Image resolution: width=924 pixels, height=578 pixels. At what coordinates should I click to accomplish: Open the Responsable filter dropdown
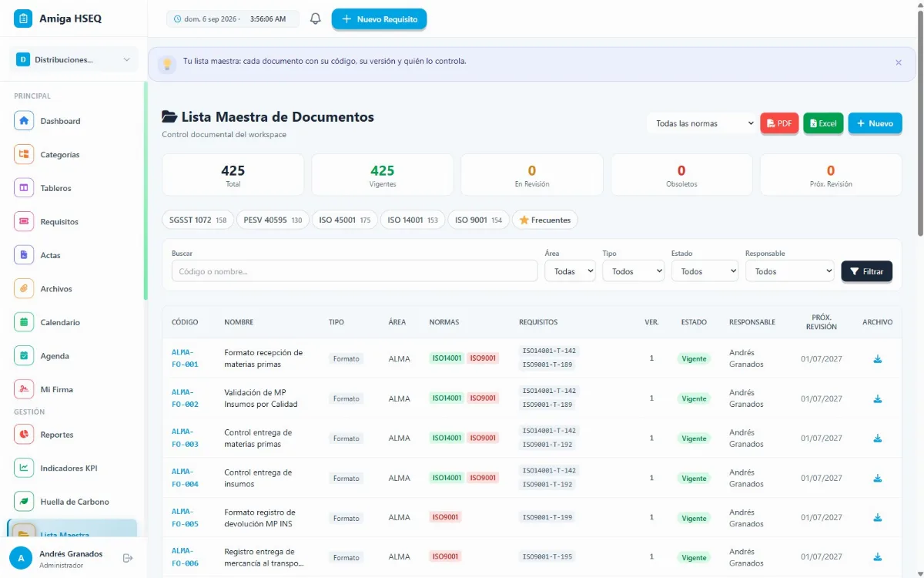[x=789, y=271]
